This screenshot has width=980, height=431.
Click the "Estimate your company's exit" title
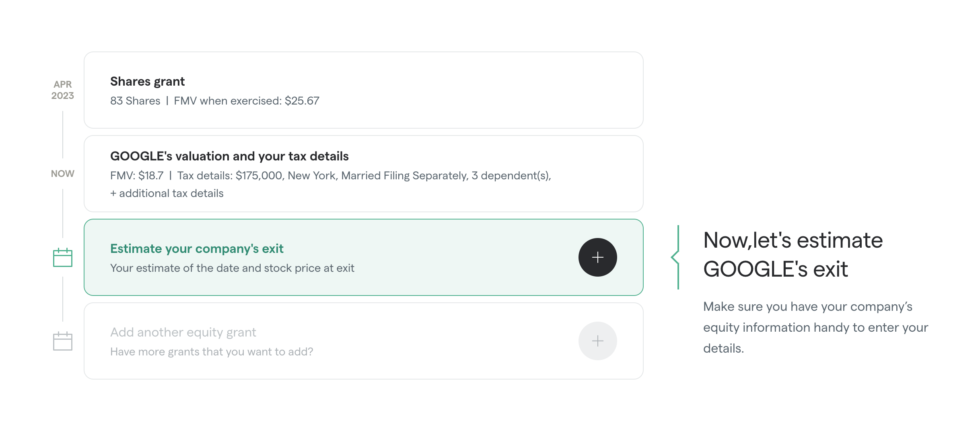(197, 249)
